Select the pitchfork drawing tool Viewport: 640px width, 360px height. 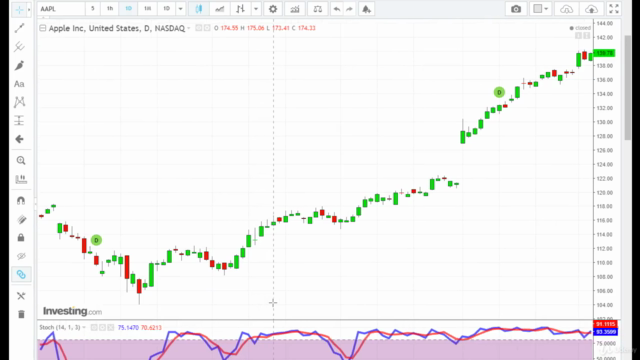pyautogui.click(x=19, y=47)
